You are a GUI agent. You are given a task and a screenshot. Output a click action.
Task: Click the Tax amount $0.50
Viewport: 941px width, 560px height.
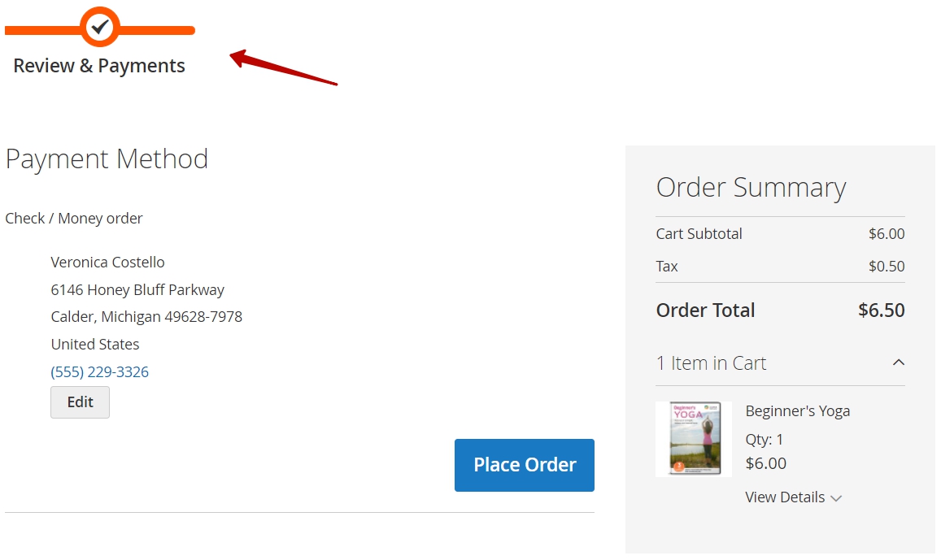coord(887,267)
